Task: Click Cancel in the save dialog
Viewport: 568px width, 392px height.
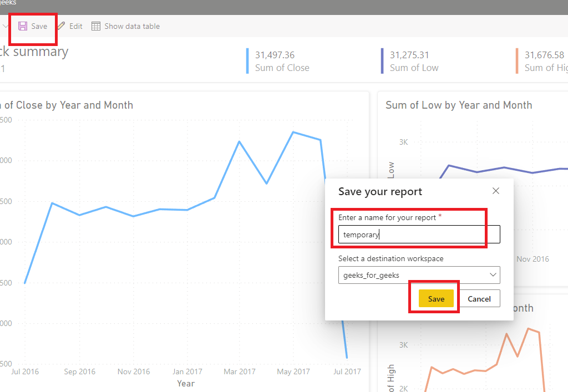Action: tap(479, 299)
